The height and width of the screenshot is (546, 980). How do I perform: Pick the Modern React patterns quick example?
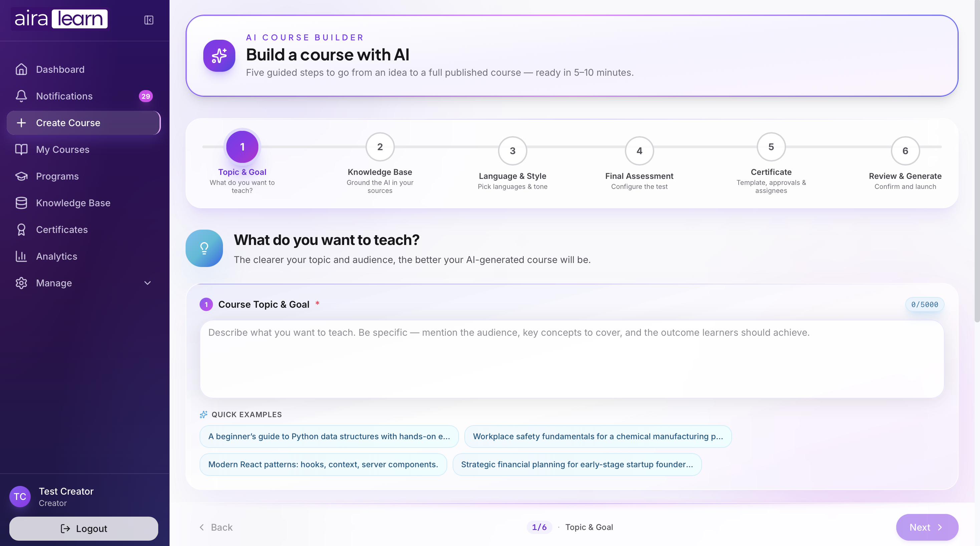coord(323,464)
